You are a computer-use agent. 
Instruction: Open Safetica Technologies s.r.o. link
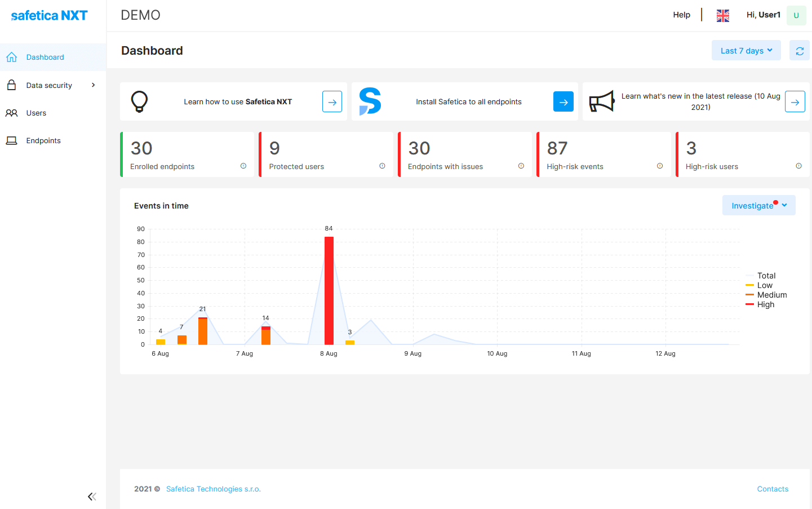click(214, 489)
